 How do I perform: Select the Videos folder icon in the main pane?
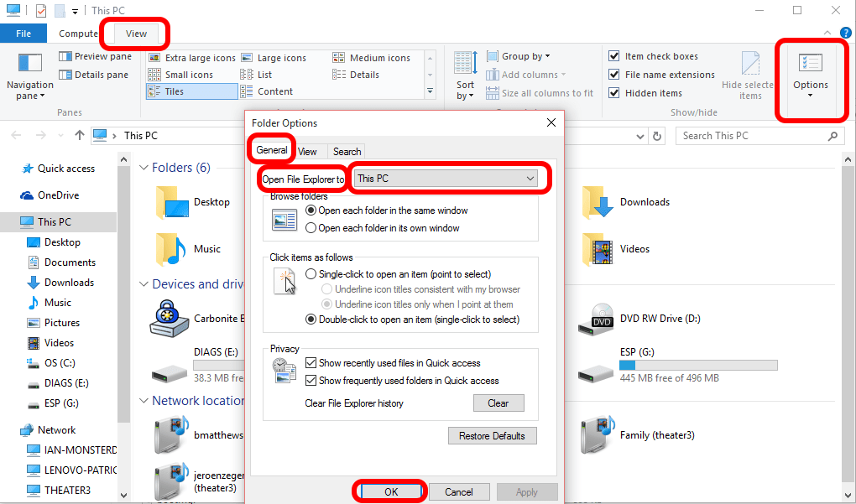[x=598, y=249]
